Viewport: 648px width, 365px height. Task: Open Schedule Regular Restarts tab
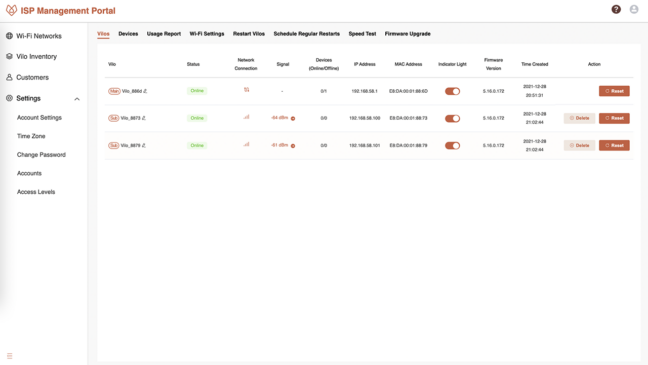pos(307,34)
